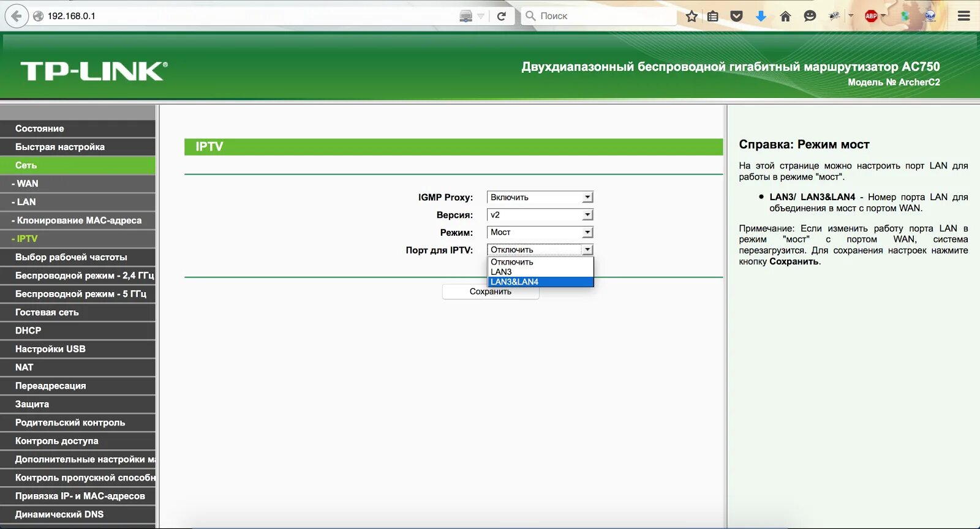
Task: Click the green extension icon next to ABP
Action: [x=905, y=16]
